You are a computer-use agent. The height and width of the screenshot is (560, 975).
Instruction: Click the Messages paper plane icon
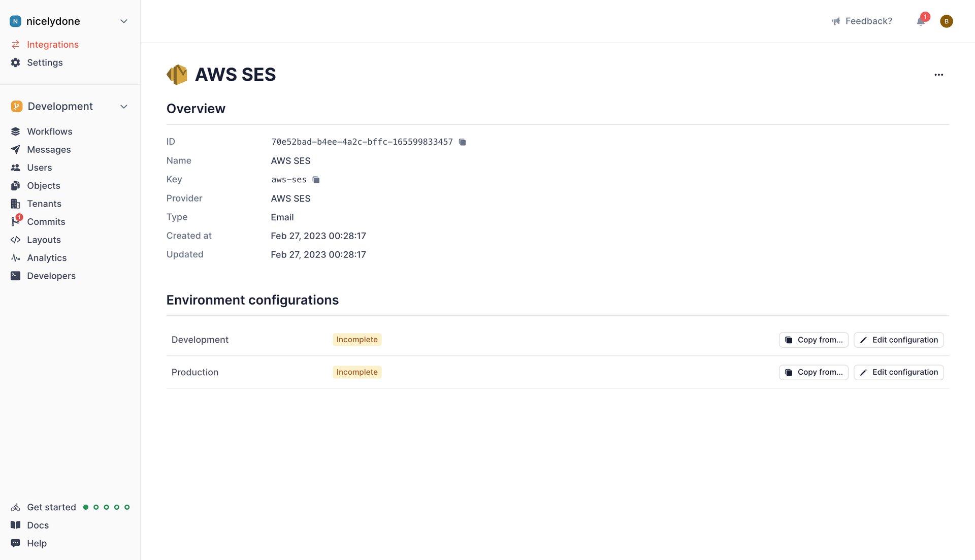tap(16, 149)
